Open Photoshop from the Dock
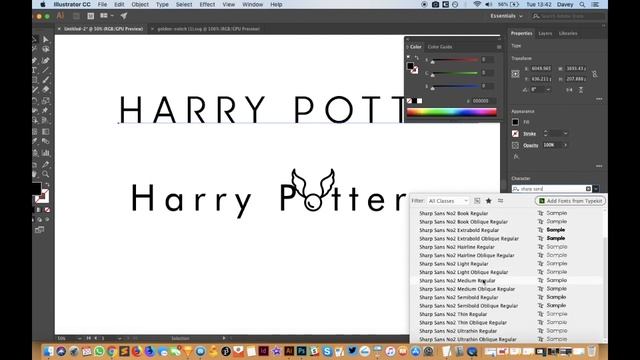 click(x=302, y=351)
